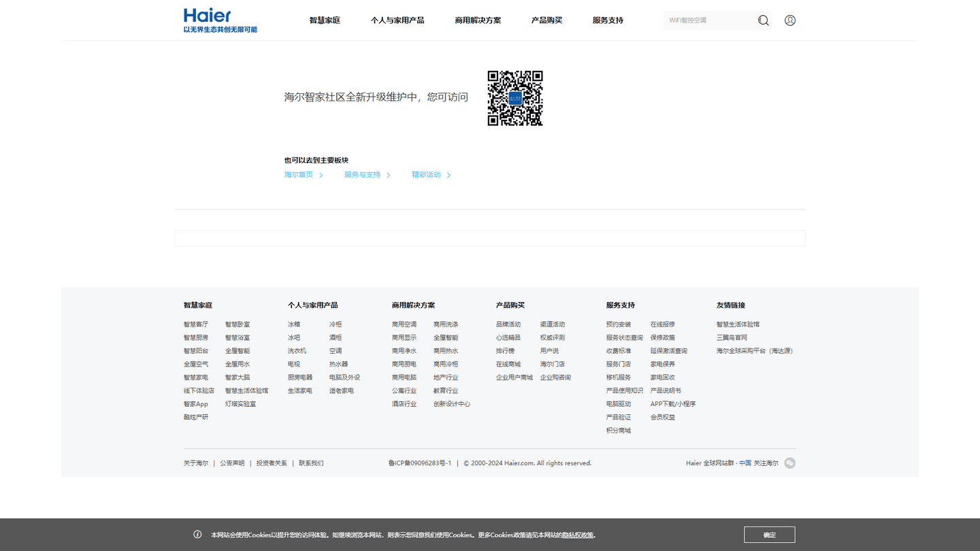Open 海尔门店 footer link

click(x=553, y=364)
